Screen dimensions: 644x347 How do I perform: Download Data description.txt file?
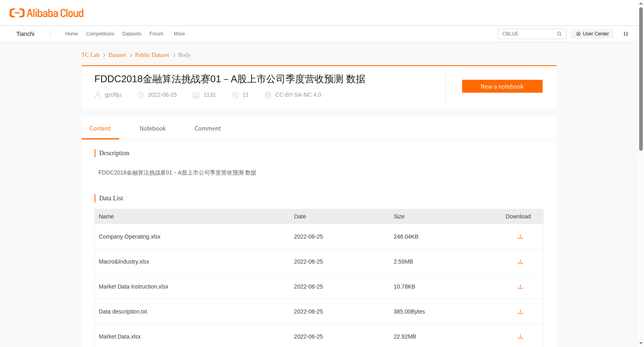click(x=520, y=312)
